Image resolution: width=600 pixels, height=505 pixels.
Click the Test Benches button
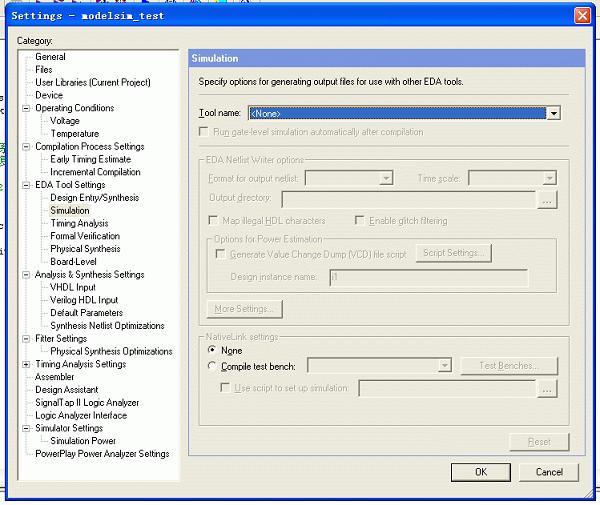coord(509,366)
